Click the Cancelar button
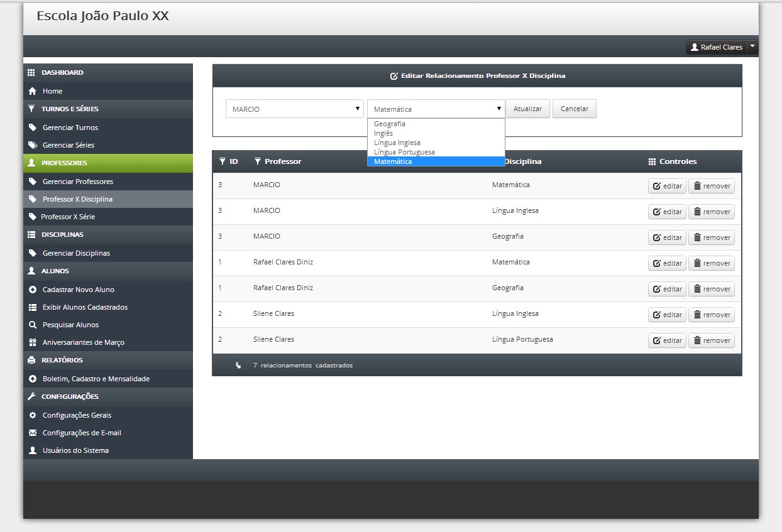 [x=575, y=109]
